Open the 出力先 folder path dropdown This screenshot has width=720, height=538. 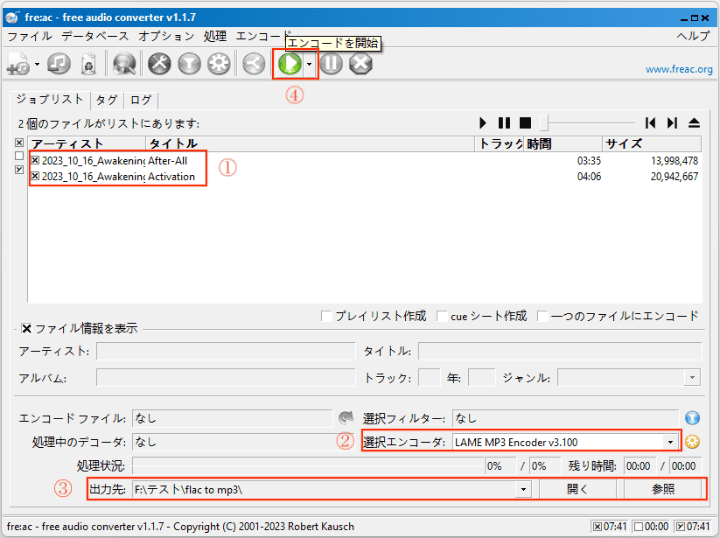tap(523, 490)
